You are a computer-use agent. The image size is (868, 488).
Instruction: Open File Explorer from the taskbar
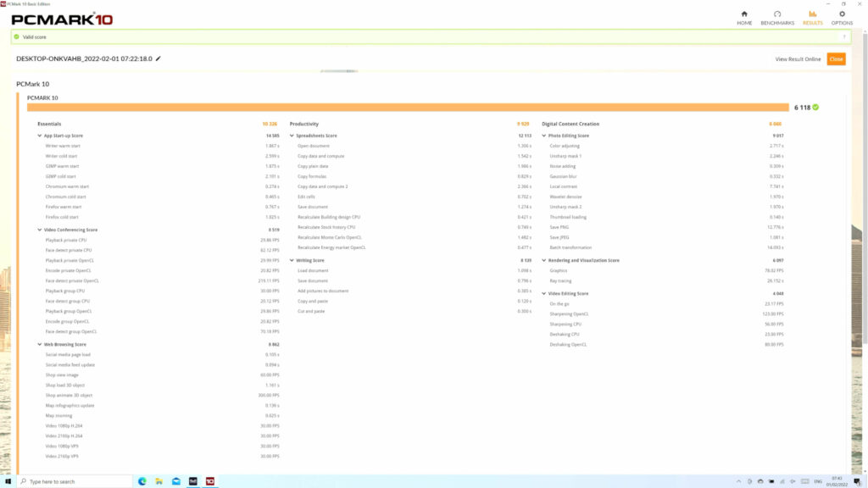click(x=159, y=481)
